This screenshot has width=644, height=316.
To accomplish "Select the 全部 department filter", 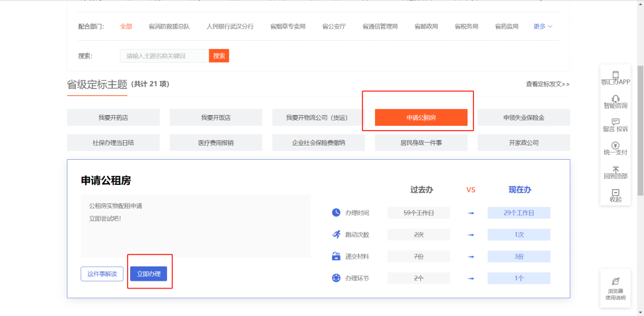I will [x=126, y=26].
